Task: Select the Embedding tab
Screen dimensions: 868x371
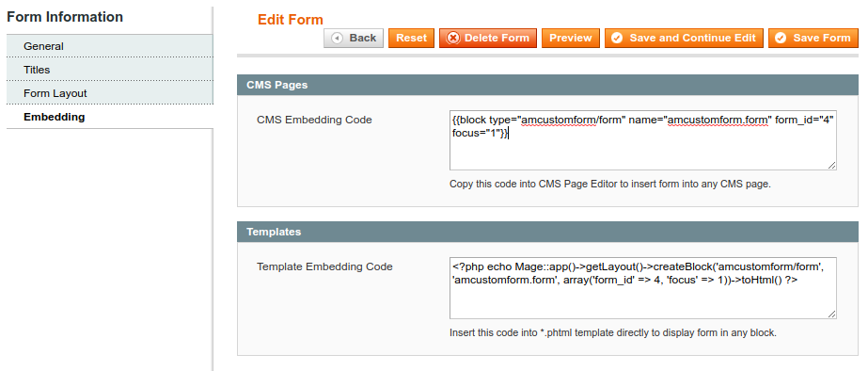Action: pos(110,117)
